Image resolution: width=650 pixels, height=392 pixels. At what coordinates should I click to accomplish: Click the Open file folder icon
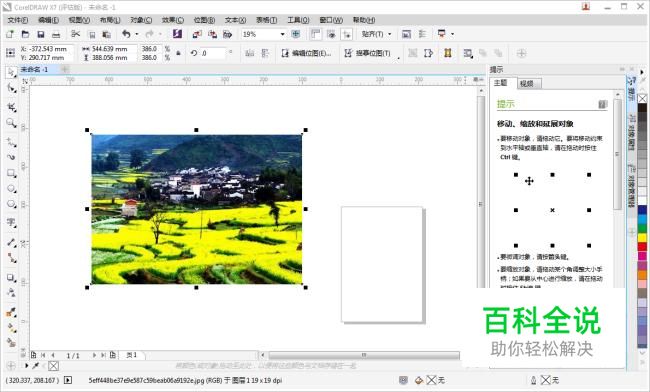[x=25, y=34]
